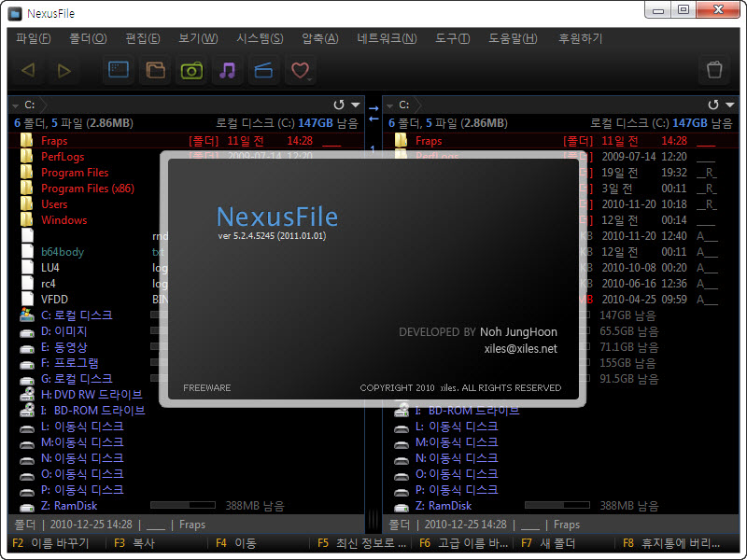Click F2 이름 바꾸기 button
This screenshot has height=560, width=747.
tap(51, 543)
